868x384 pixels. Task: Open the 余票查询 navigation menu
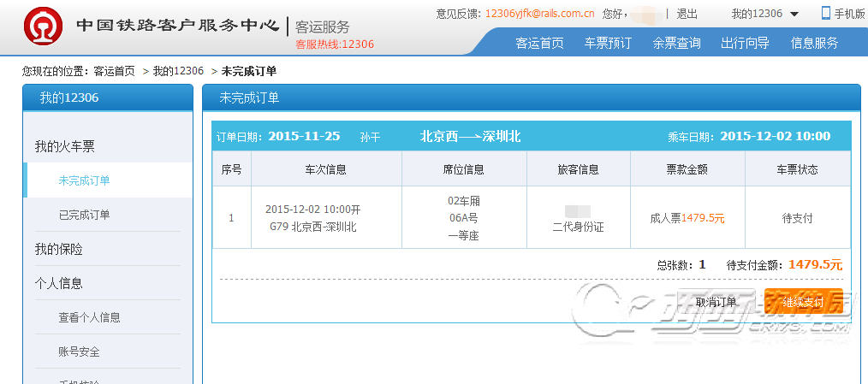point(676,43)
